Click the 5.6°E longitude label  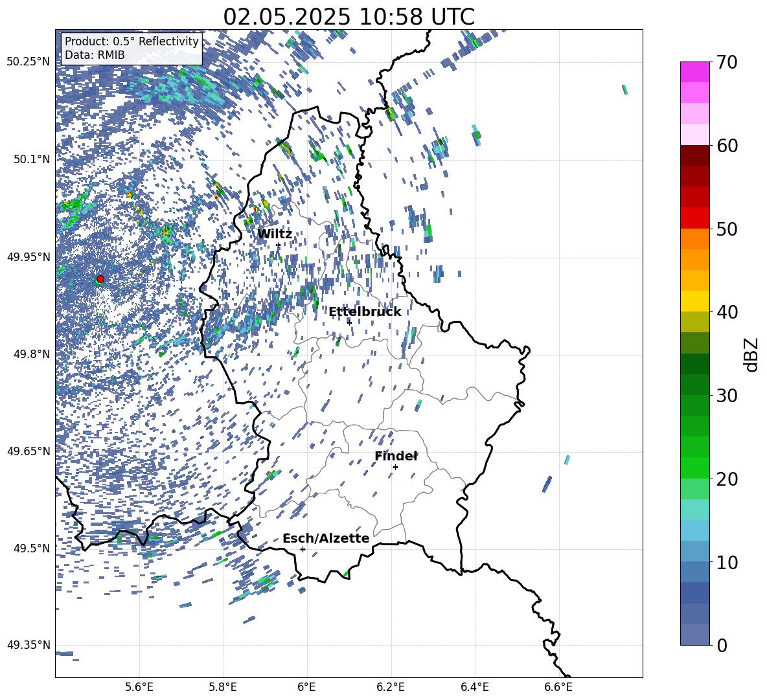coord(139,687)
